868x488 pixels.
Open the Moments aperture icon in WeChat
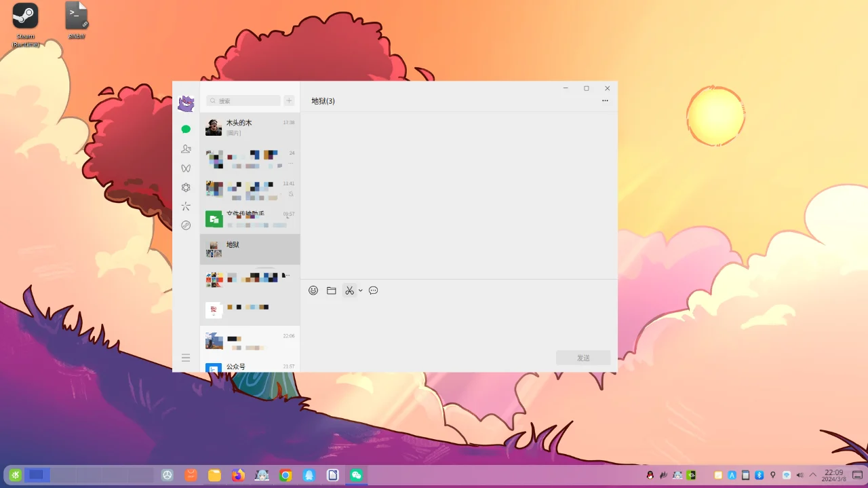coord(186,187)
